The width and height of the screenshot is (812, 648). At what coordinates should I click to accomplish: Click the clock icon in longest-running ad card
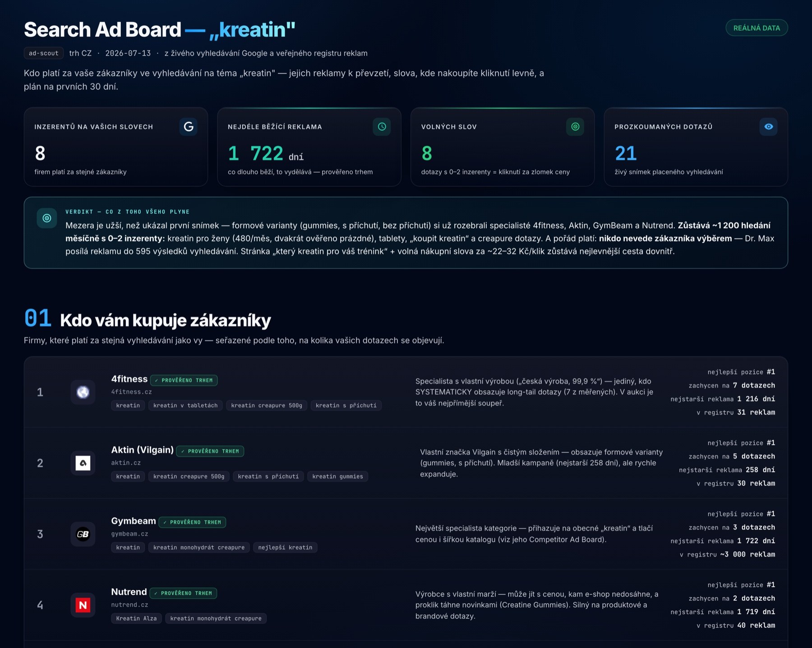pos(382,127)
